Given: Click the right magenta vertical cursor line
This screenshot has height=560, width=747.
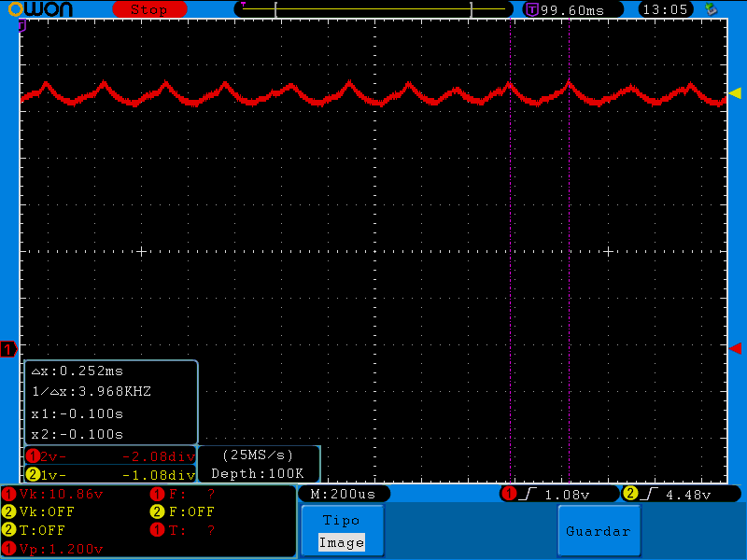Looking at the screenshot, I should pyautogui.click(x=569, y=251).
